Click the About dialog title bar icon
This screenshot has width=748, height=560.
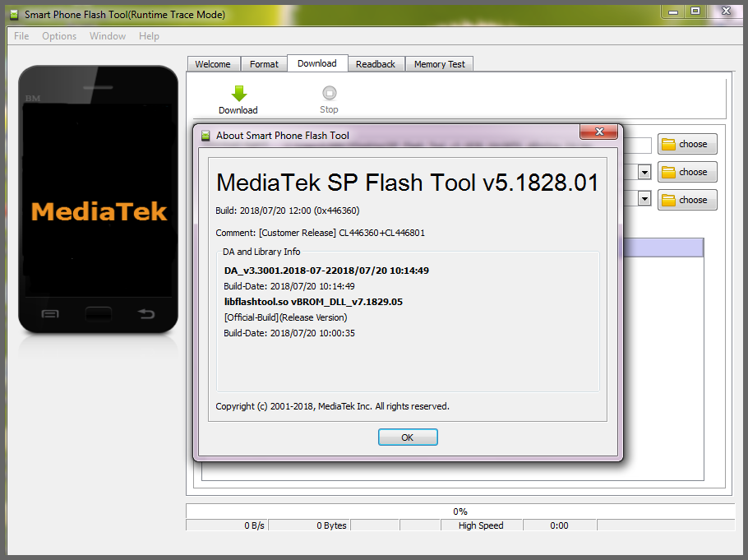pyautogui.click(x=205, y=136)
